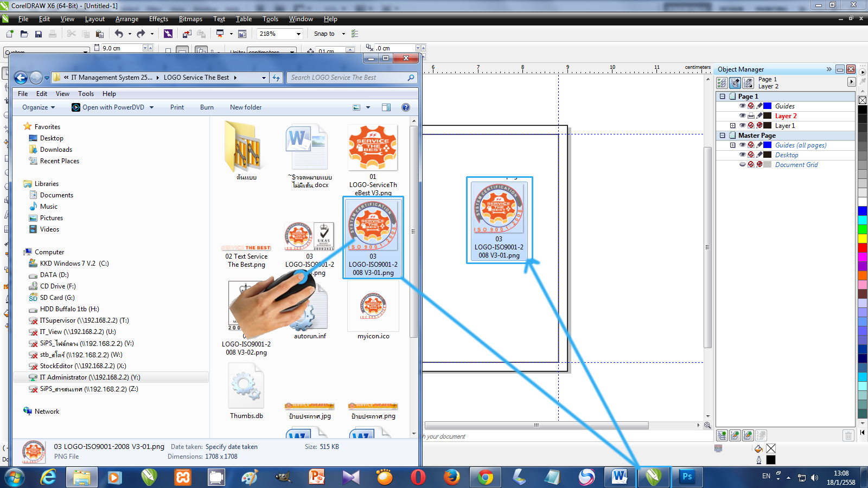This screenshot has height=488, width=868.
Task: Click the New Layer button in Object Manager
Action: tap(722, 435)
